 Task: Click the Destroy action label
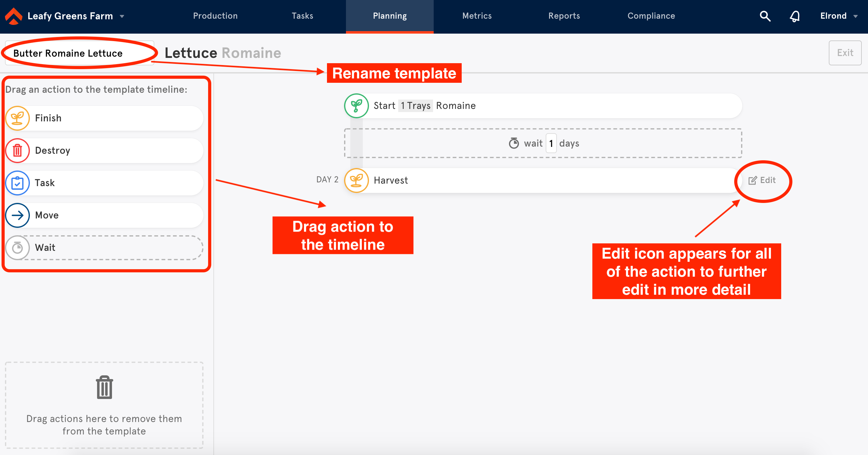(53, 150)
